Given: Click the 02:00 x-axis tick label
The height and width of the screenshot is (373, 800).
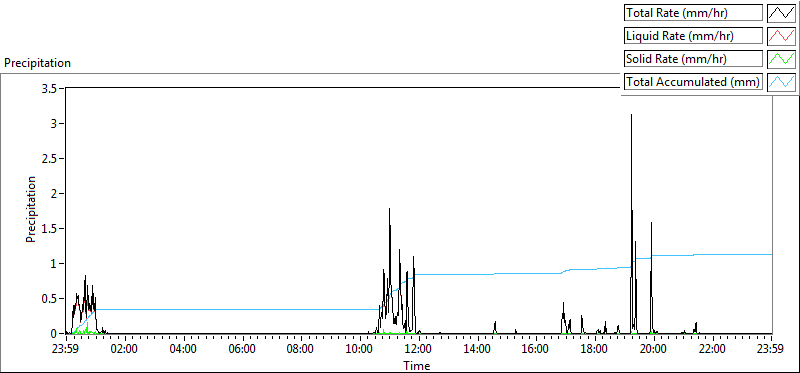Looking at the screenshot, I should click(x=124, y=350).
